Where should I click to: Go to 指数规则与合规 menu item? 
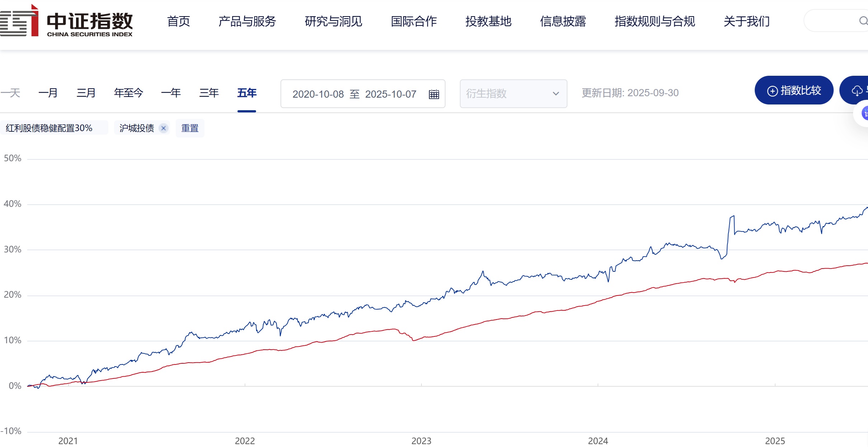tap(655, 22)
